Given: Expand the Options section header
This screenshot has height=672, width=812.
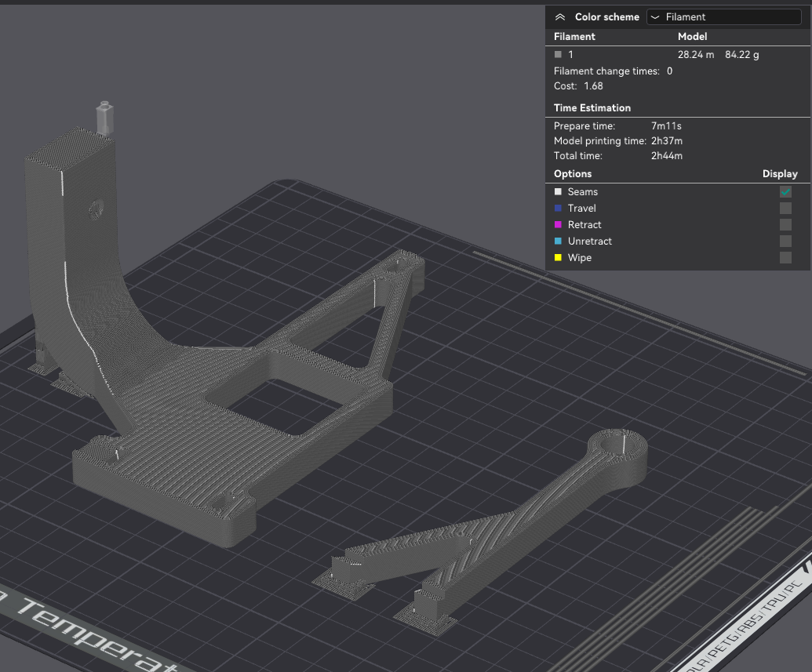Looking at the screenshot, I should pos(573,173).
